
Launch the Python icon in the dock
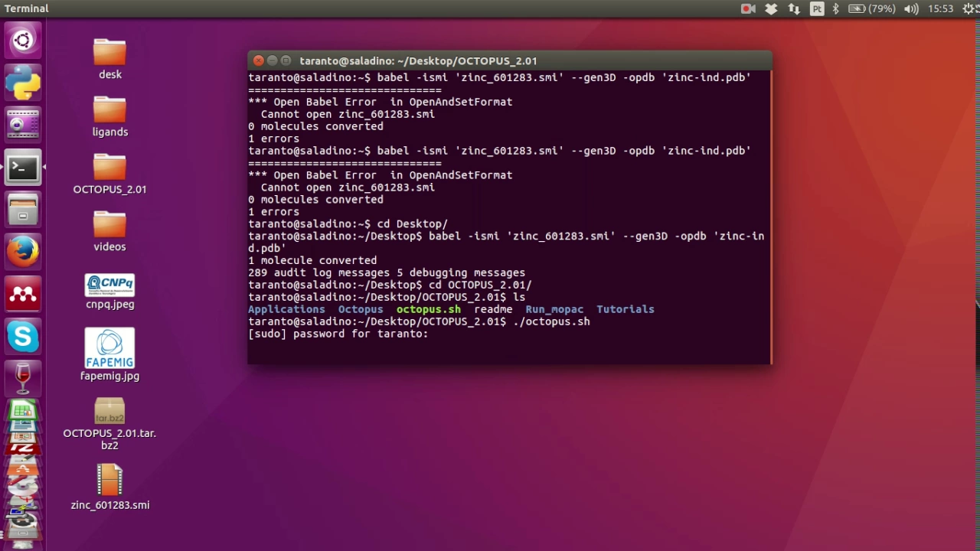point(23,82)
